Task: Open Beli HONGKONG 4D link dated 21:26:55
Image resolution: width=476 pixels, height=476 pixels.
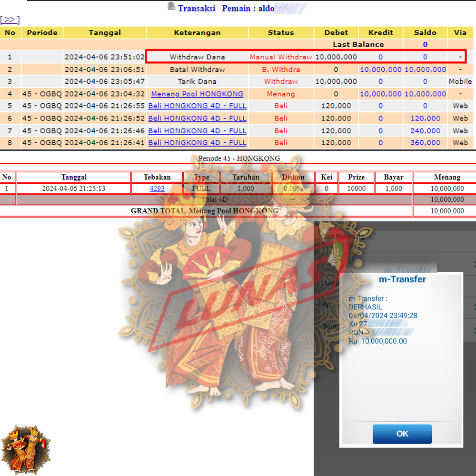Action: (x=197, y=106)
